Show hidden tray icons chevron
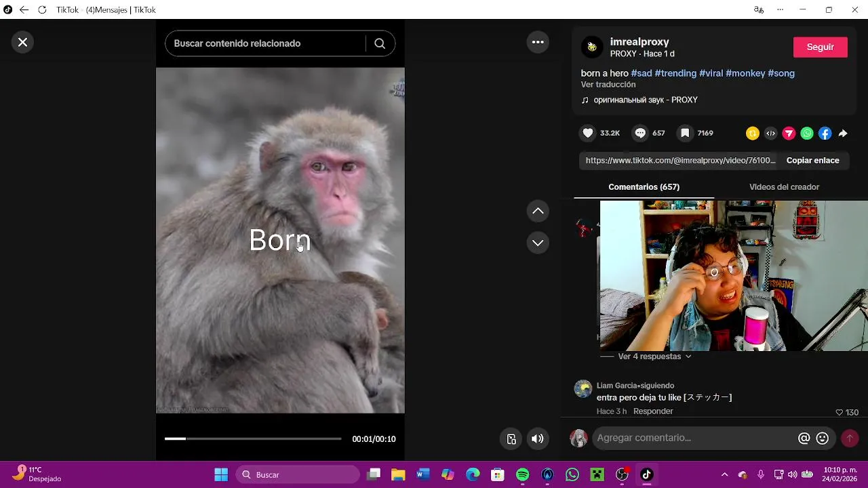 (x=724, y=474)
